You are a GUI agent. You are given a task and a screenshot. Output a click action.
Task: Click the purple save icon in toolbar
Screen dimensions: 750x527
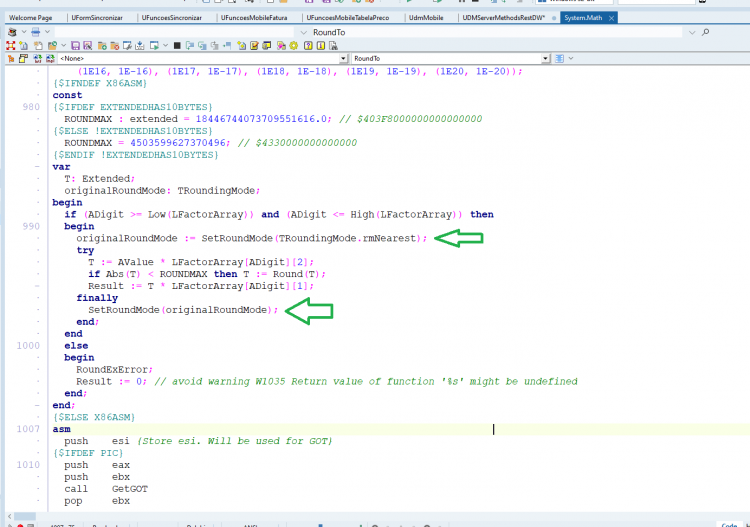[75, 45]
